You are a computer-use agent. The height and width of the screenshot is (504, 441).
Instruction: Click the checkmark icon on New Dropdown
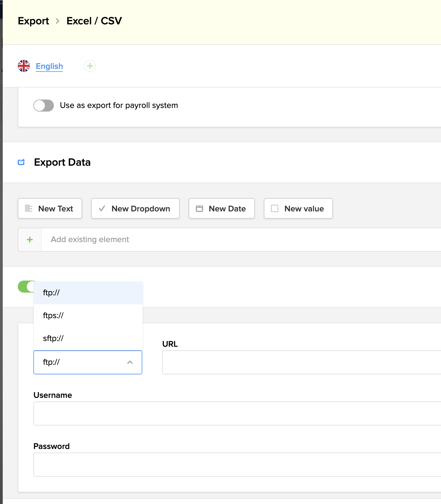pos(102,208)
